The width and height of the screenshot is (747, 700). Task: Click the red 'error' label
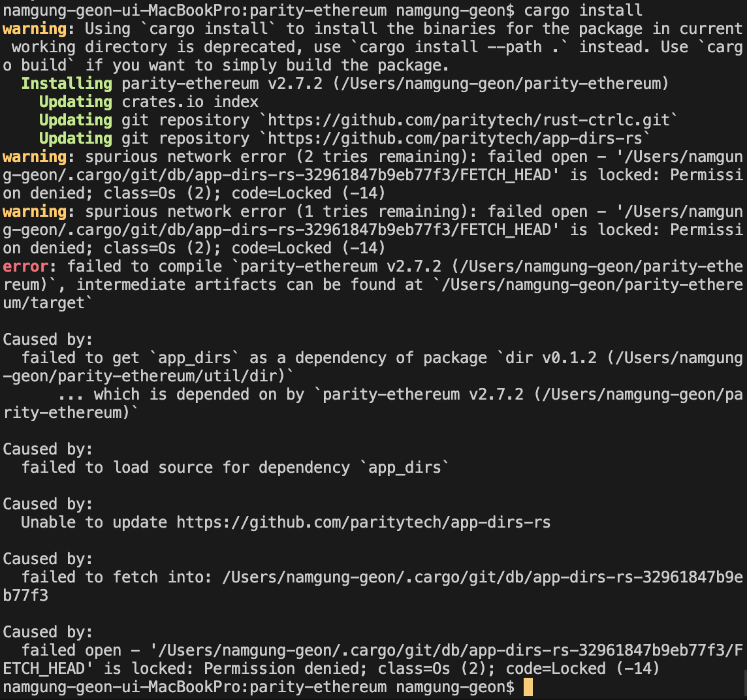click(x=25, y=266)
